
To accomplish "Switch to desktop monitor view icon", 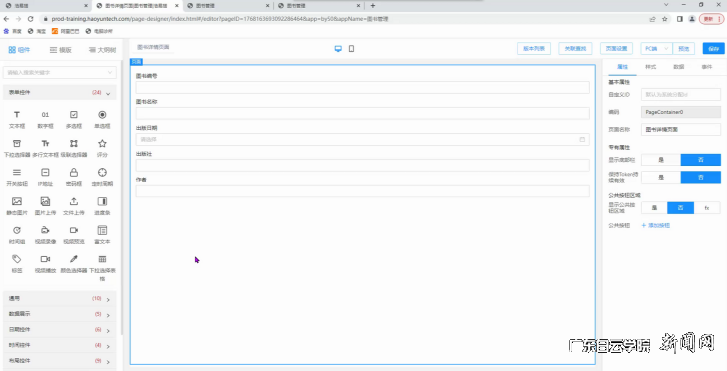I will (x=338, y=49).
